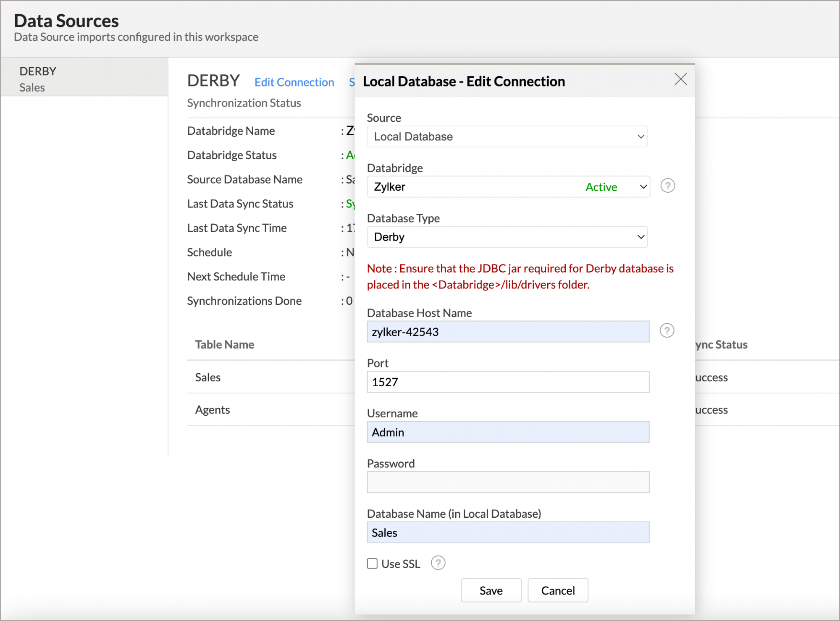Open Edit Connection for DERBY
The image size is (840, 621).
(x=294, y=82)
